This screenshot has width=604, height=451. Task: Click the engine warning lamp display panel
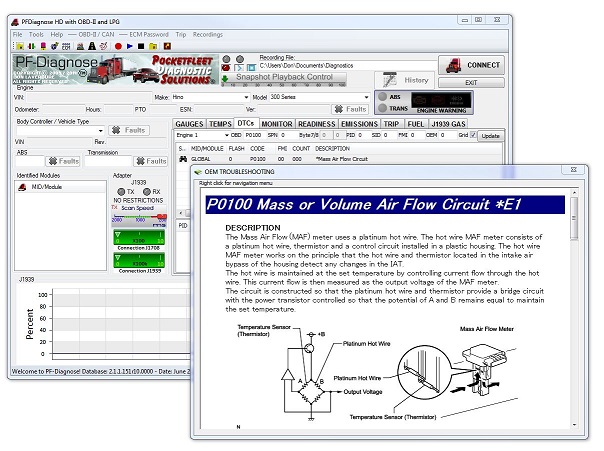[441, 100]
